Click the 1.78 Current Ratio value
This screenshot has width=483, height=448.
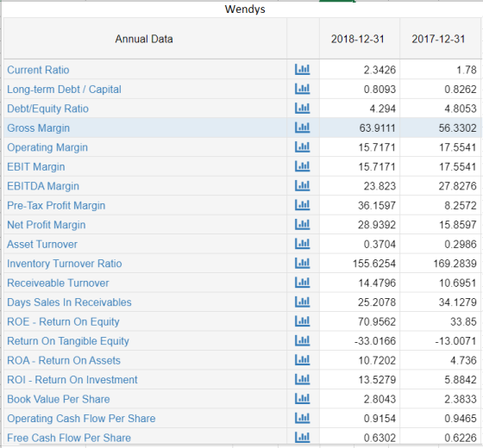(467, 70)
